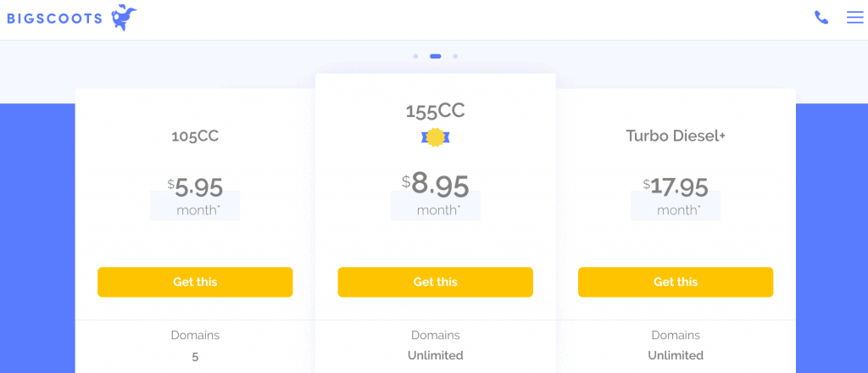Click Domains label in the 105CC card

coord(195,336)
